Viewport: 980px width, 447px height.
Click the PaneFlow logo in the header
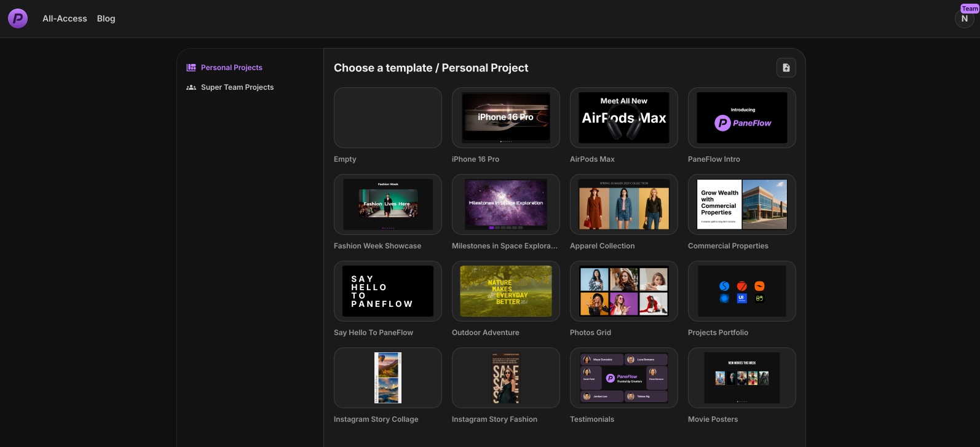tap(18, 18)
